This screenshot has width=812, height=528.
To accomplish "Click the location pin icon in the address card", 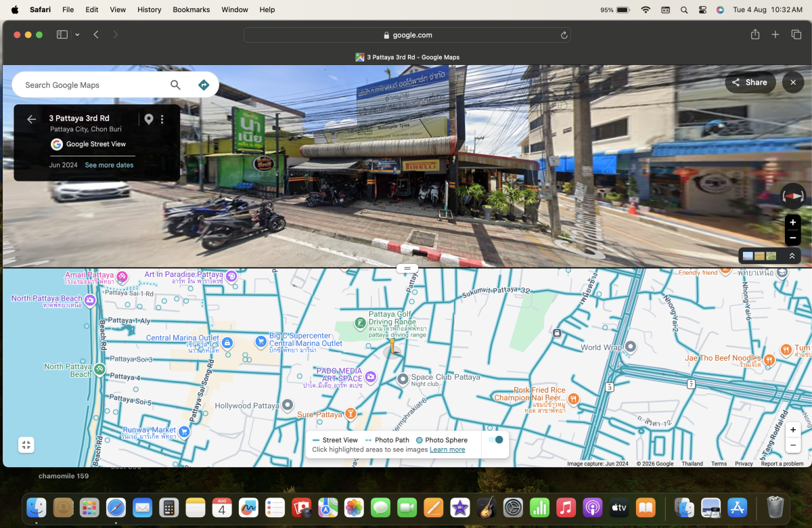I will click(x=149, y=119).
